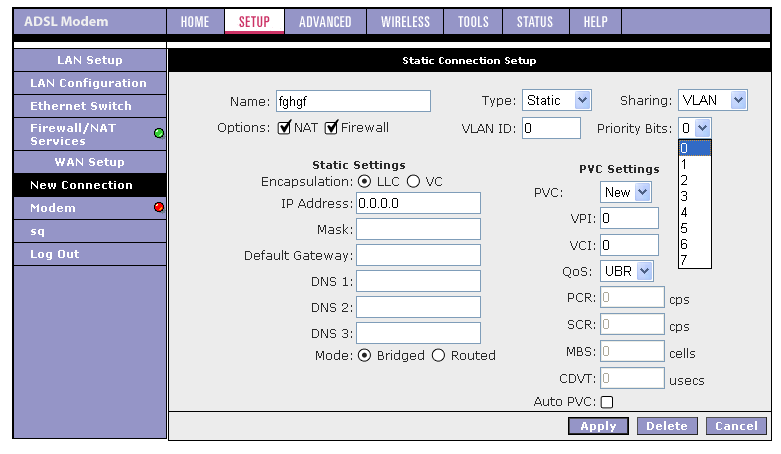Select priority bits value 4 in list
Viewport: 781px width, 454px height.
point(695,212)
